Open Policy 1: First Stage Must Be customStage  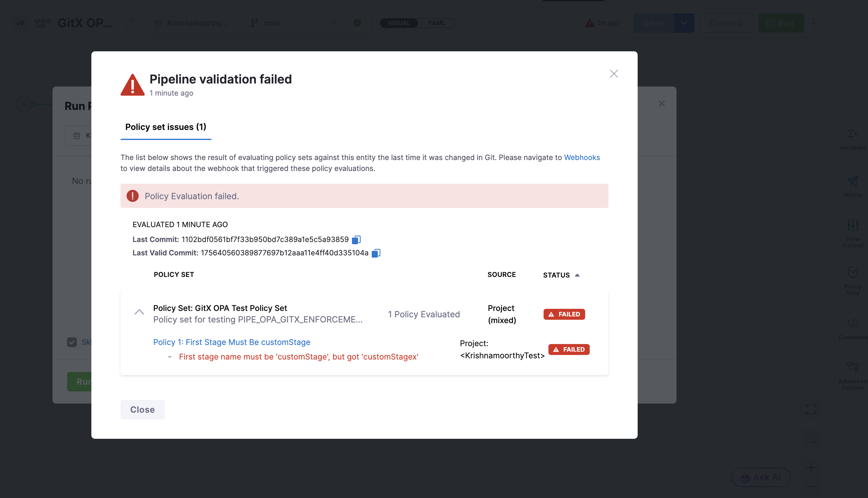(x=232, y=342)
